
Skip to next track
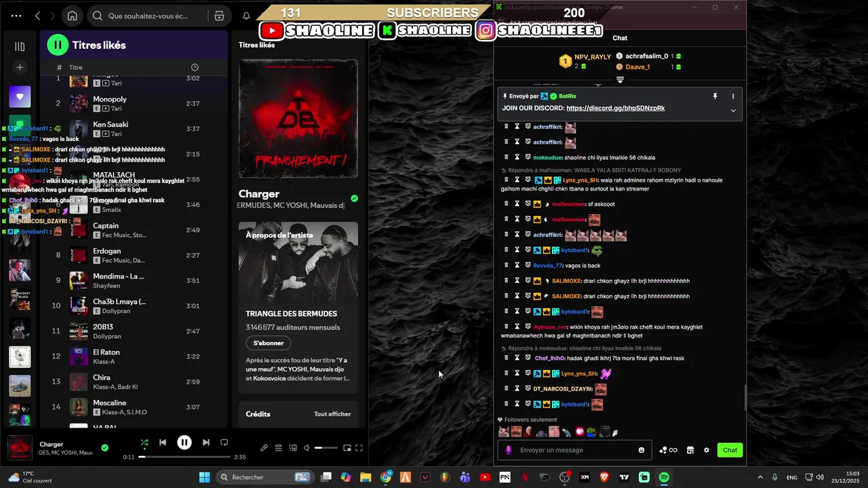click(x=205, y=443)
